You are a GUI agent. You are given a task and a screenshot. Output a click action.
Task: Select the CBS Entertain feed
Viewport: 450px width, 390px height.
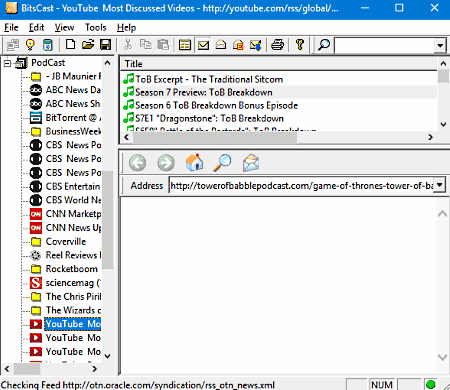point(73,186)
